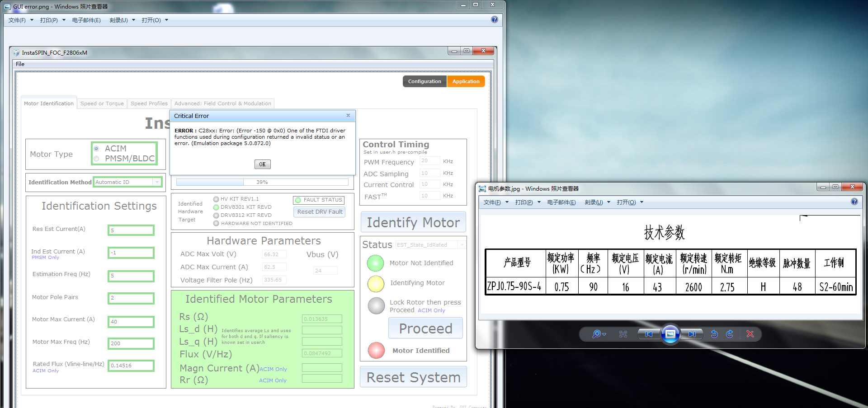
Task: Open the 打印(P) menu in 电机参数.jpg viewer
Action: pyautogui.click(x=528, y=202)
